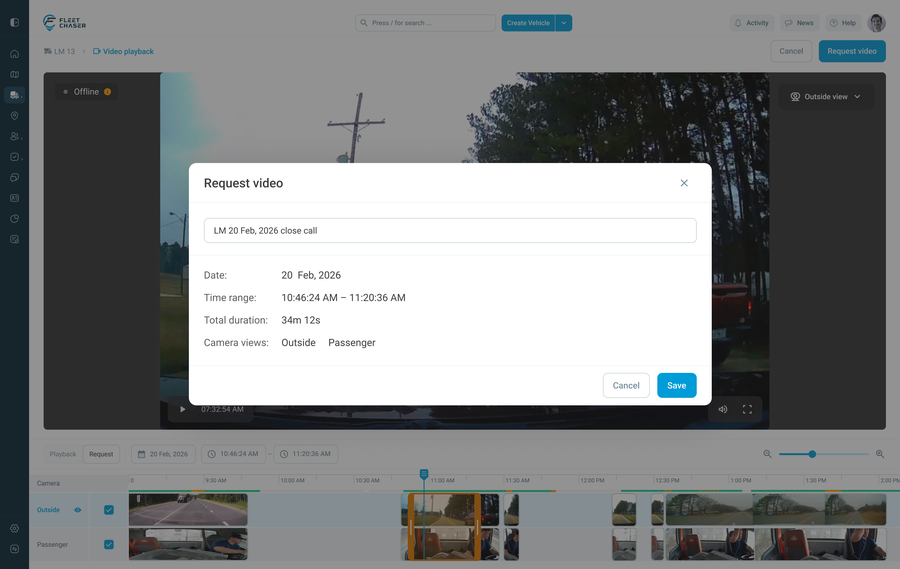Open the 20 Feb, 2026 date picker
This screenshot has width=900, height=569.
tap(163, 454)
